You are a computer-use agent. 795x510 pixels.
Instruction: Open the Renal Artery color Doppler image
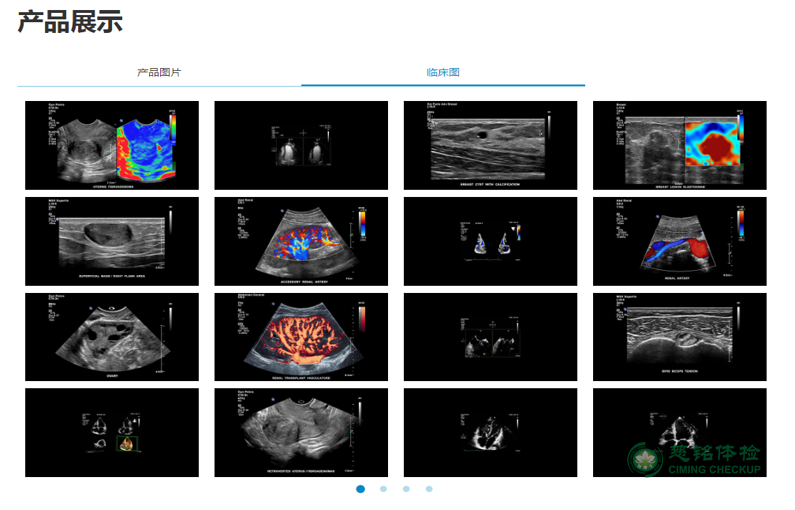[679, 241]
